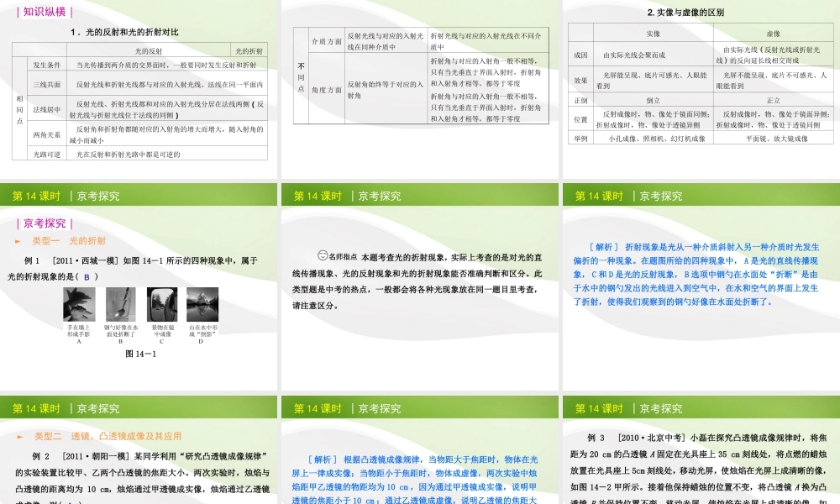
Task: Click the 举例 row label
Action: click(580, 139)
